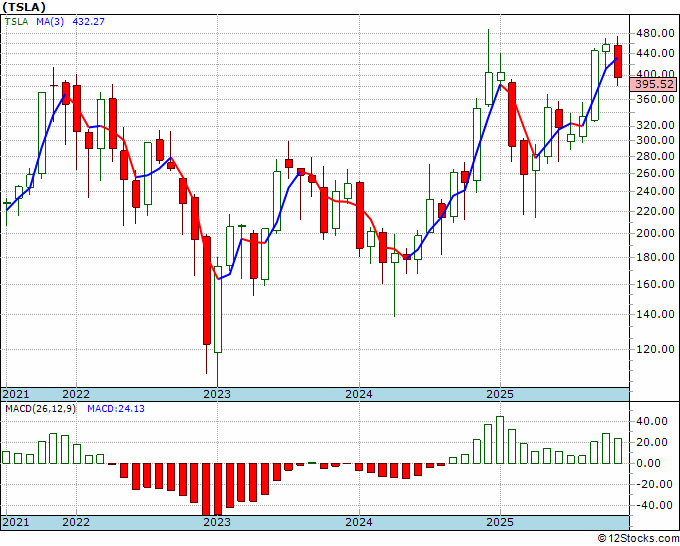The image size is (680, 546).
Task: Click the long red candle before 2023
Action: 207,291
